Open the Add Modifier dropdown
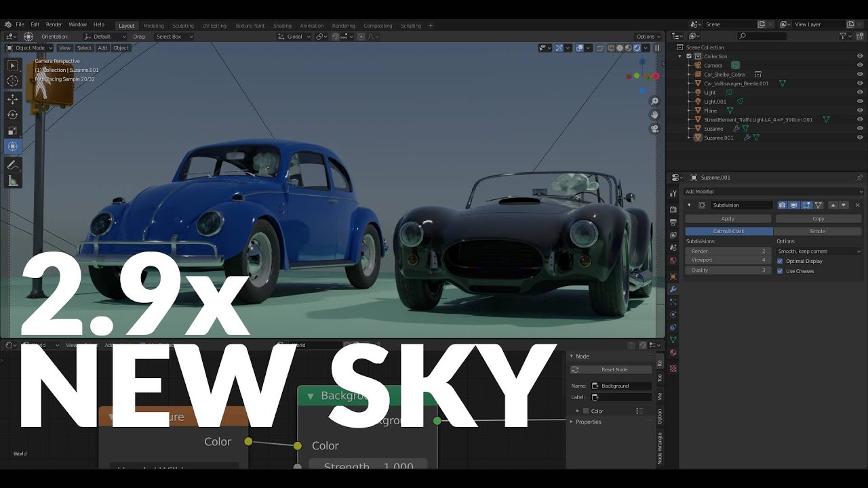 click(773, 192)
